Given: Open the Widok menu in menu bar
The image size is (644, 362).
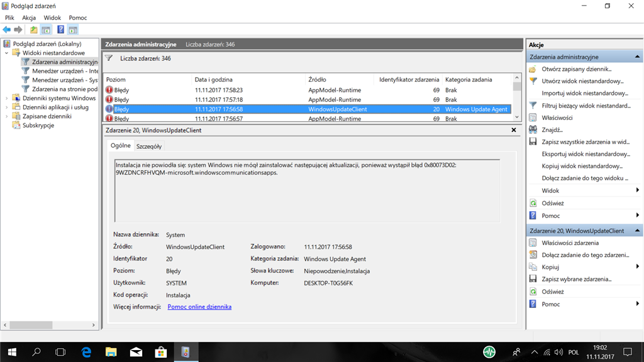Looking at the screenshot, I should pos(52,18).
